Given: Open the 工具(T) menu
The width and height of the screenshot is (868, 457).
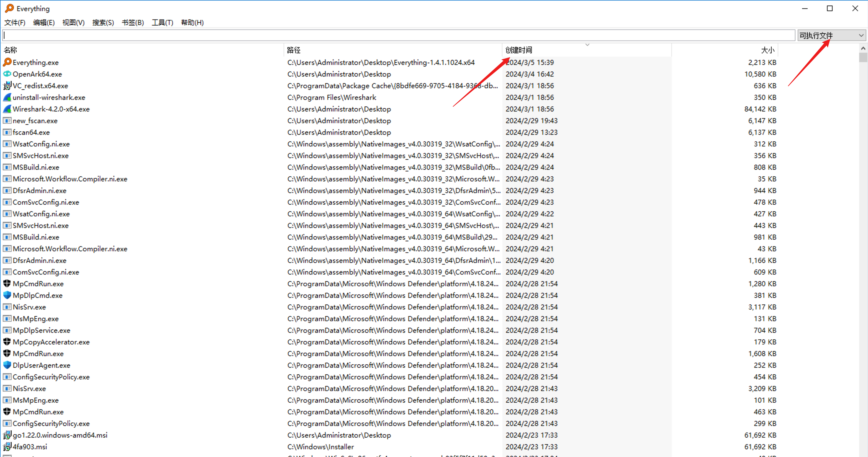Looking at the screenshot, I should point(162,22).
